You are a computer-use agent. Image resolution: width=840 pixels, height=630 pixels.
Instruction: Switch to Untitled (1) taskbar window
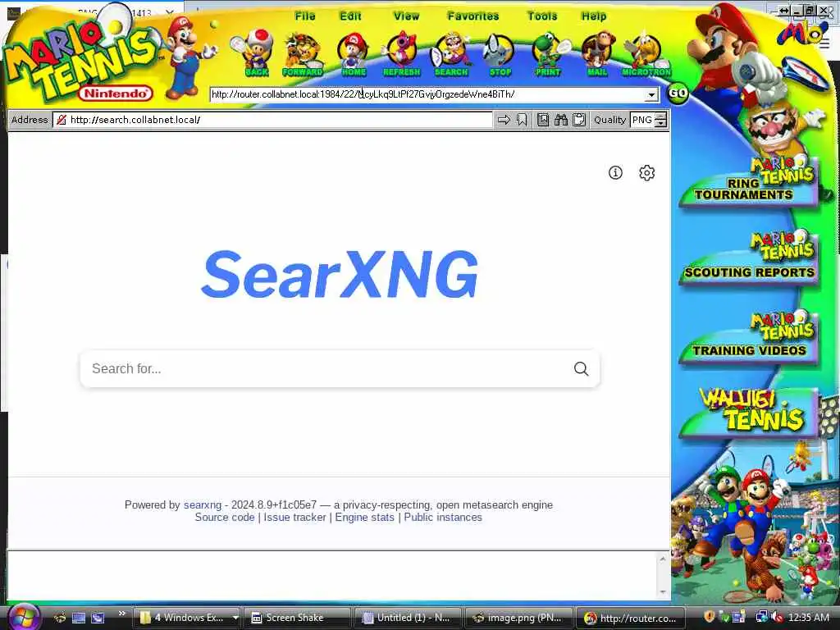(x=408, y=618)
